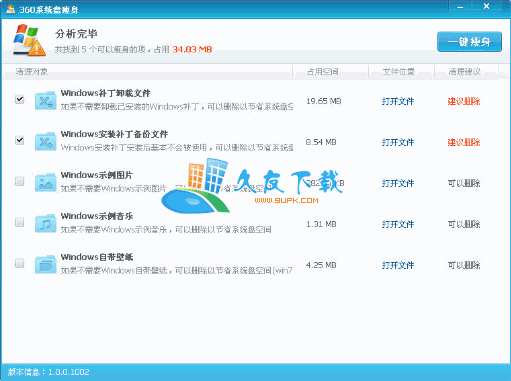The image size is (511, 381).
Task: Uncheck the Windows补丁卸载文件 checkbox
Action: coord(20,99)
